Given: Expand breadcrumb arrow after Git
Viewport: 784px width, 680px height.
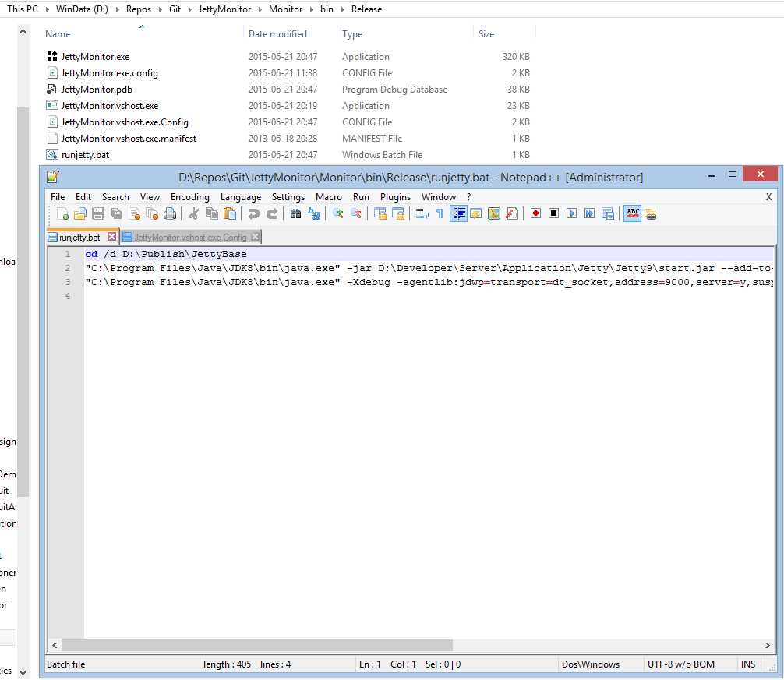Looking at the screenshot, I should [x=189, y=9].
